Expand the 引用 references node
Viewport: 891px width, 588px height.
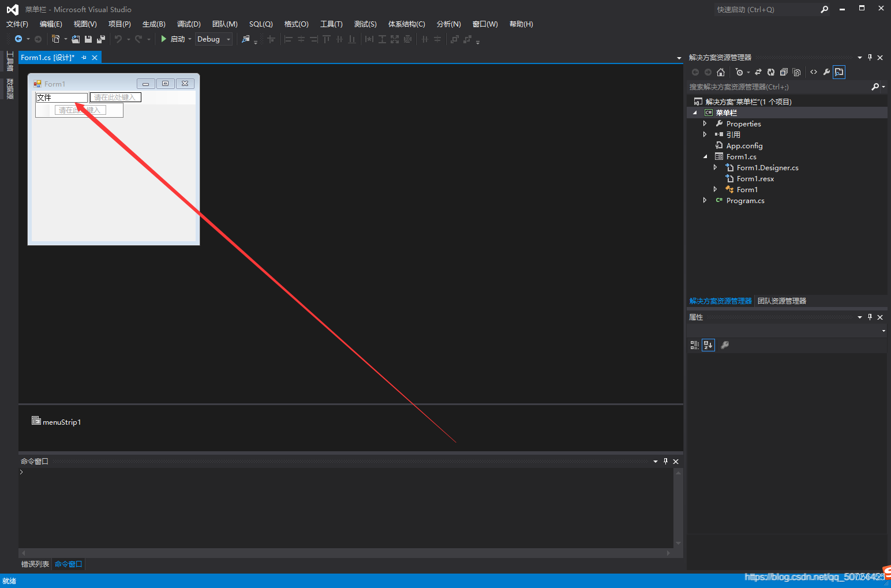pos(705,134)
